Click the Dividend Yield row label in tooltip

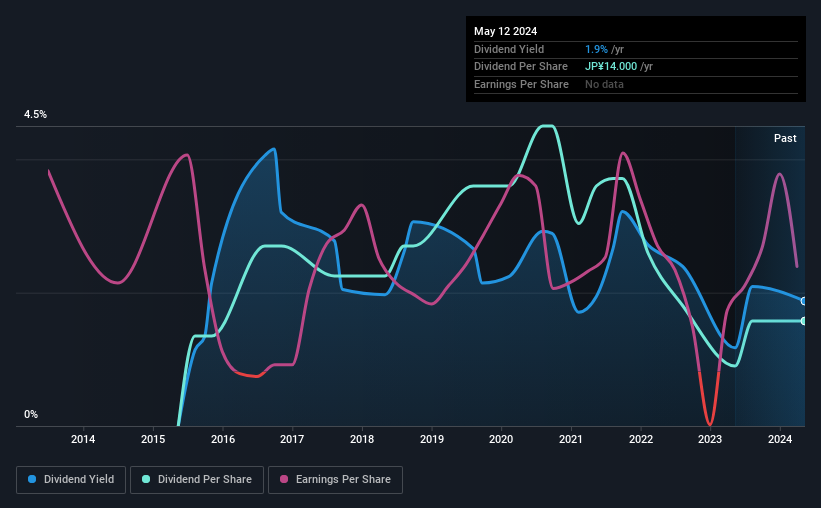[509, 49]
